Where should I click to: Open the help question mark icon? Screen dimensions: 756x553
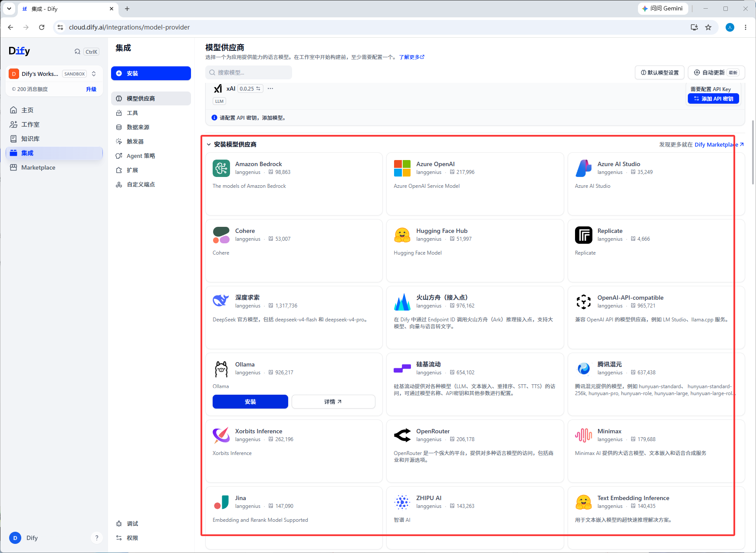(x=97, y=538)
